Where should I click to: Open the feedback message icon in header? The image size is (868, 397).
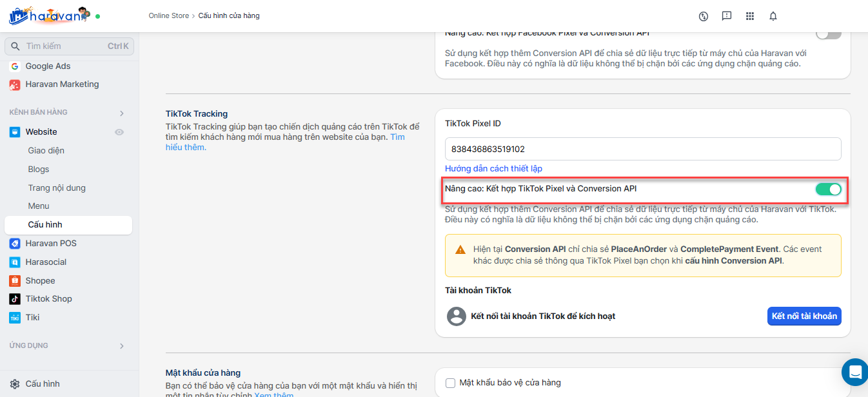pyautogui.click(x=727, y=16)
